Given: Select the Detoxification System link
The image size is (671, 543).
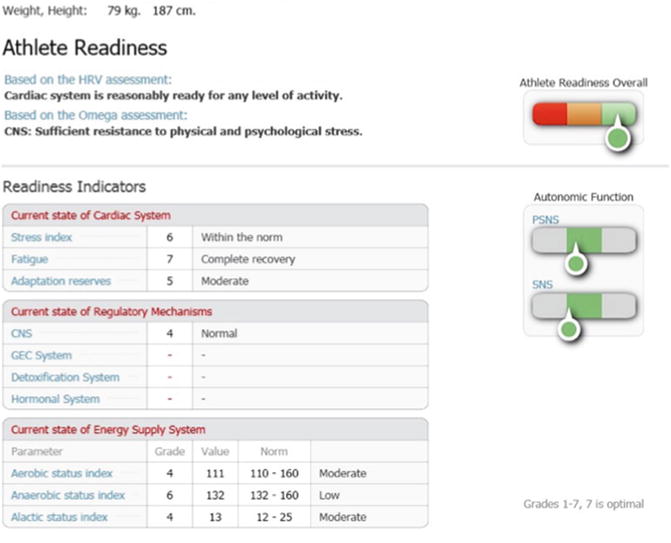Looking at the screenshot, I should pos(65,377).
